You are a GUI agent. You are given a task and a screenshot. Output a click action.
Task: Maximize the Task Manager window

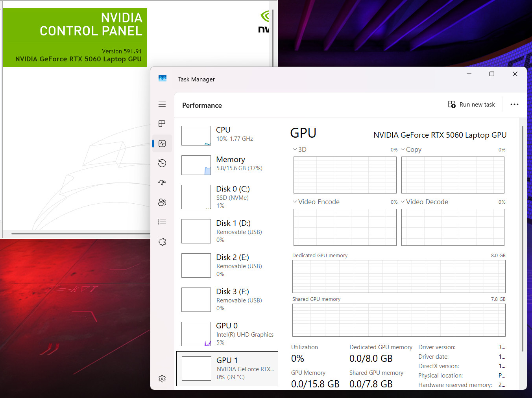(492, 74)
